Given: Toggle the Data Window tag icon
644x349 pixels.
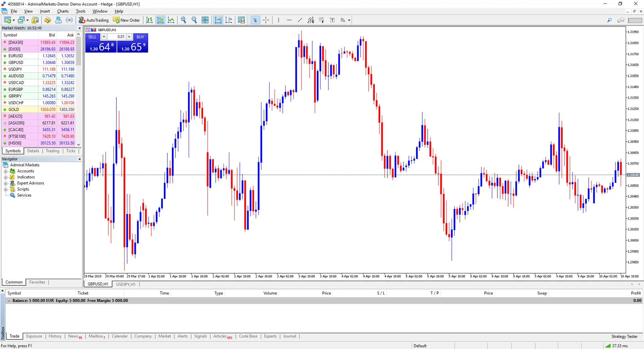Looking at the screenshot, I should [x=47, y=20].
